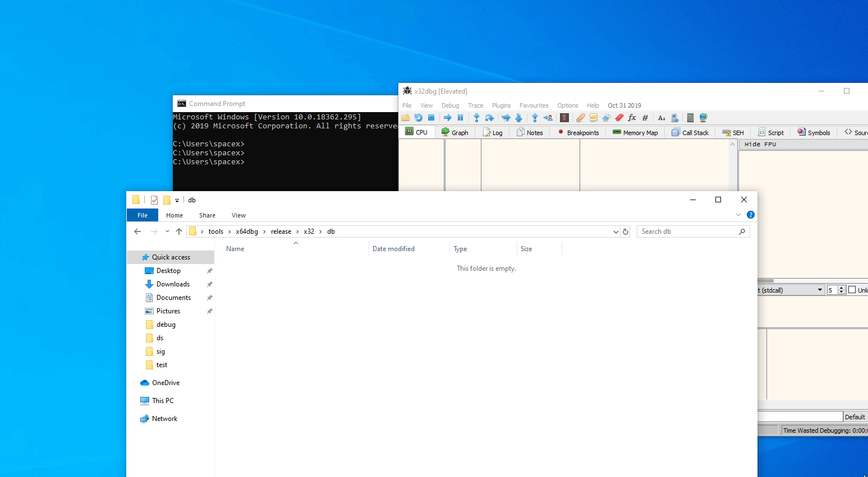Expand the x64dbg breadcrumb chevron

tap(264, 231)
